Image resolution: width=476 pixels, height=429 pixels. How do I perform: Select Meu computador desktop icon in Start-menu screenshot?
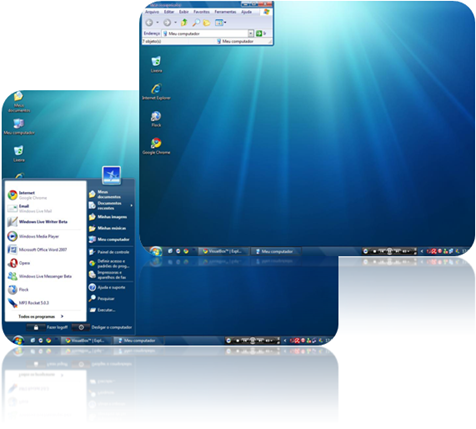(19, 126)
